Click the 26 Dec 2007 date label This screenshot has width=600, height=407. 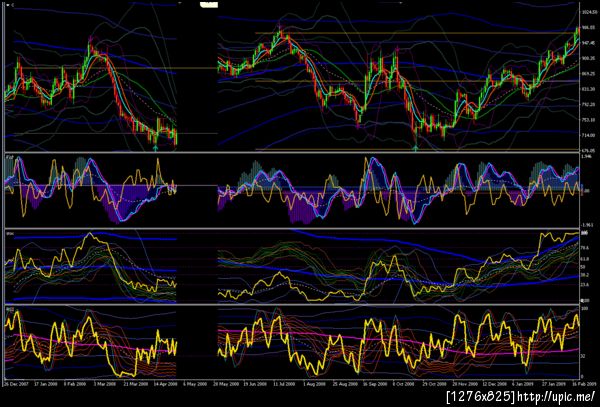pos(16,383)
